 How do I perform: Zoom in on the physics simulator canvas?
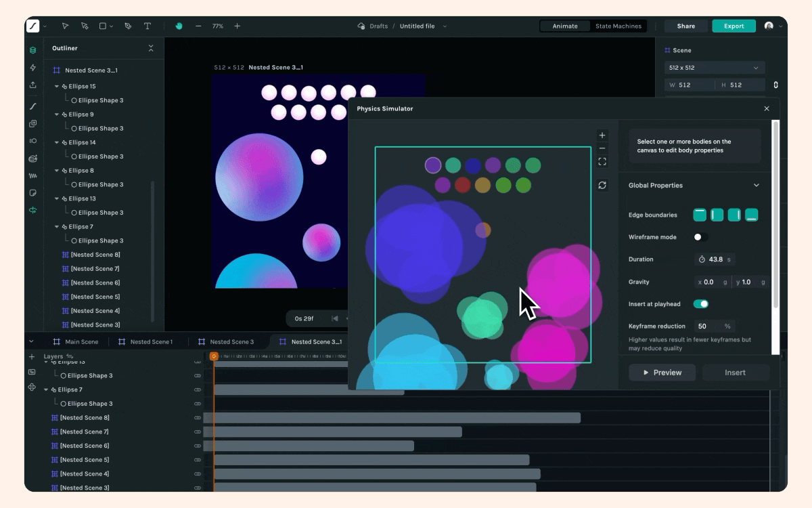click(x=602, y=135)
